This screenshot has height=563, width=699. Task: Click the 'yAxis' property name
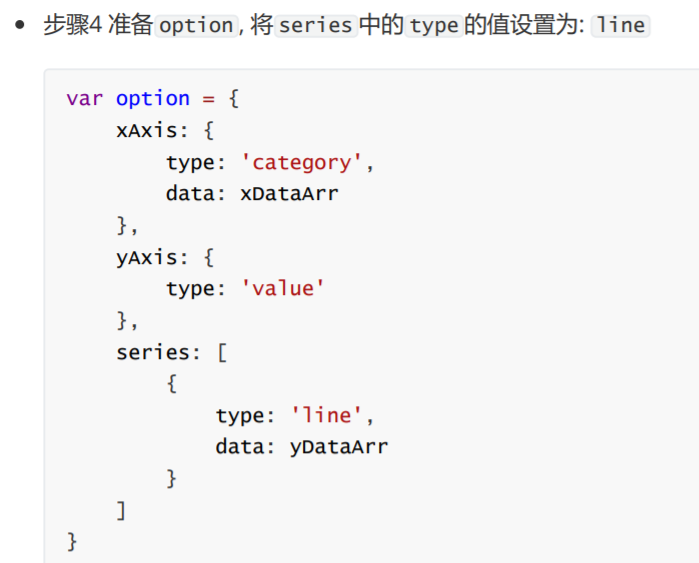[x=147, y=258]
